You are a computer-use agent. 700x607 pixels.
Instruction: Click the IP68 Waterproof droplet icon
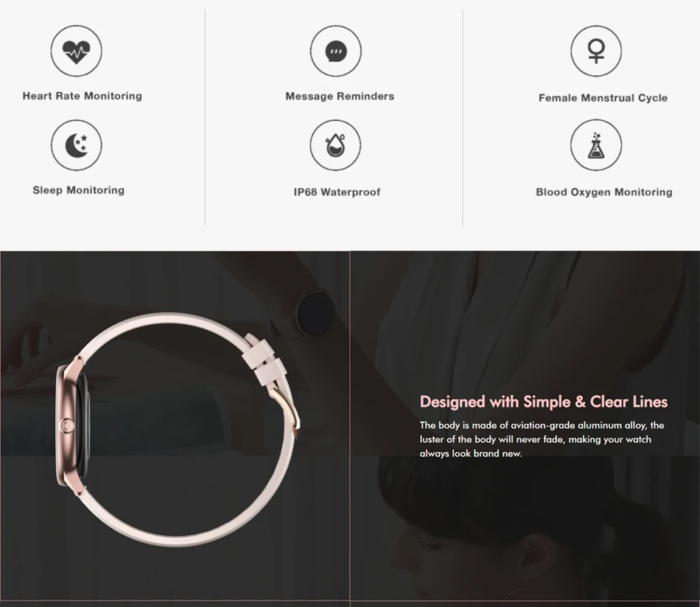(x=336, y=146)
